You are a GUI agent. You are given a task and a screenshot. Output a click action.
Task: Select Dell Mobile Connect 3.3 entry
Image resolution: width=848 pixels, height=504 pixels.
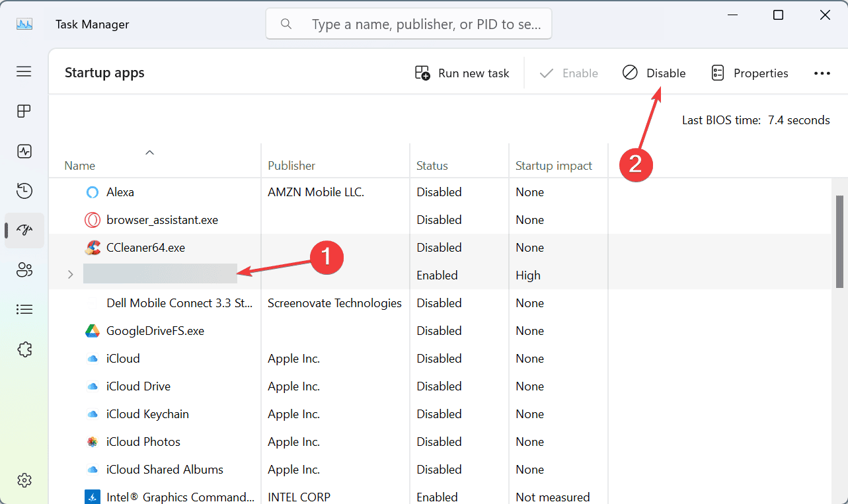pyautogui.click(x=180, y=303)
